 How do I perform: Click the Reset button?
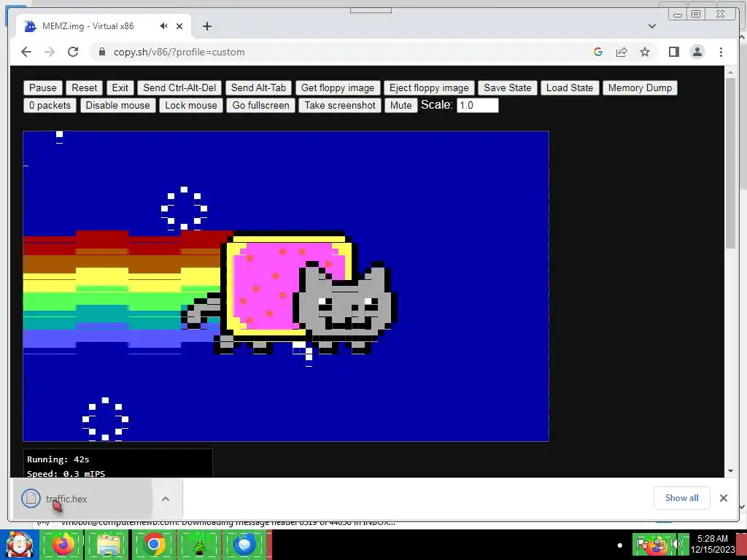[x=85, y=87]
